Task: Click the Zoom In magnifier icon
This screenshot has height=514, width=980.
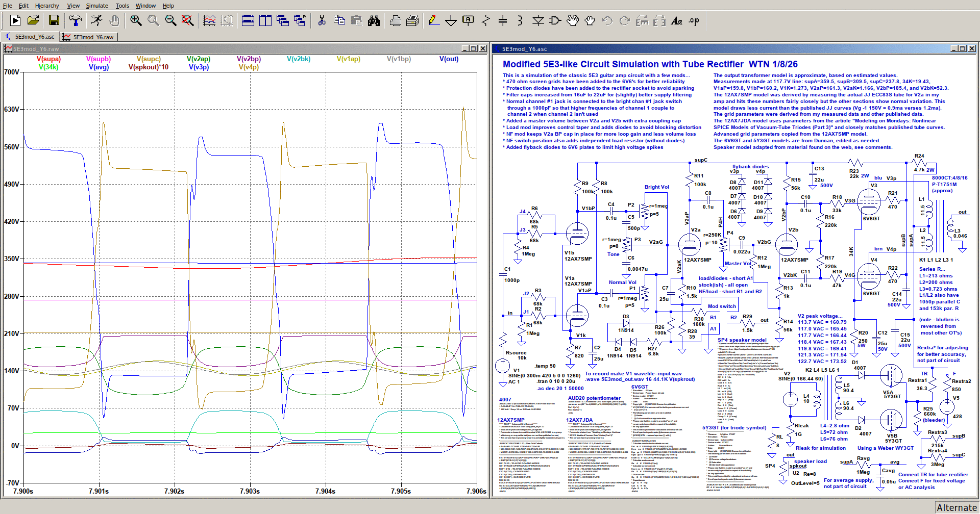Action: [x=136, y=20]
